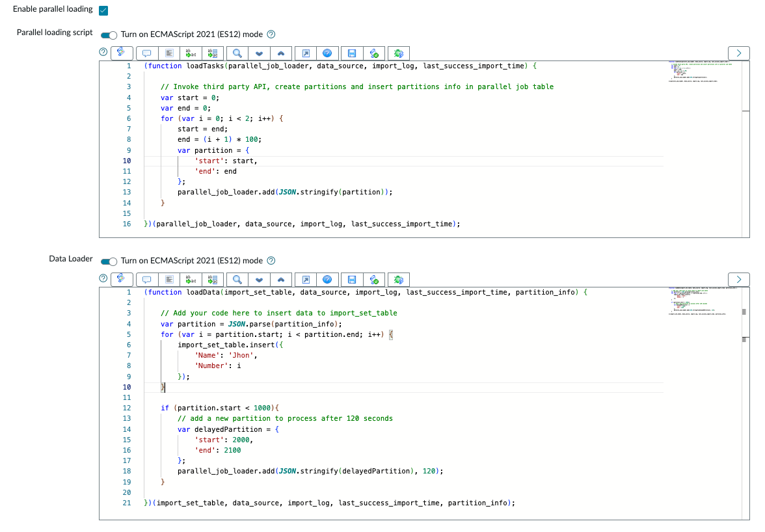This screenshot has width=765, height=532.
Task: Toggle full screen for Data Loader editor
Action: point(306,280)
